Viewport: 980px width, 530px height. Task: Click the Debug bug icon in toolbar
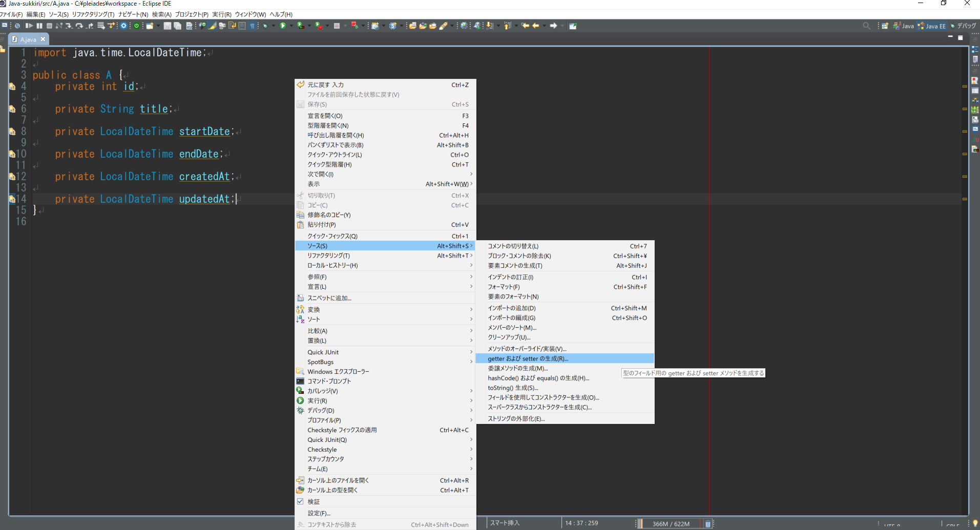tap(265, 26)
